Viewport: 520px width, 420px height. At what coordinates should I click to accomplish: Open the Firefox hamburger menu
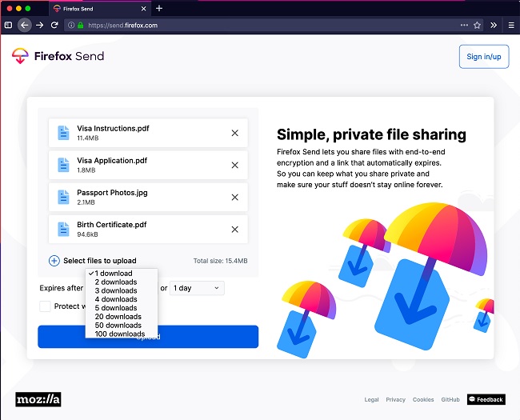511,26
